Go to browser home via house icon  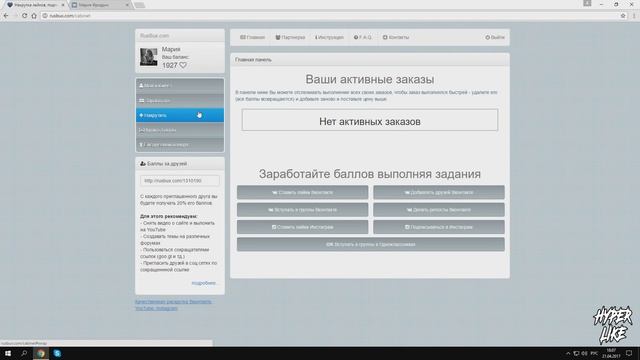pos(34,16)
